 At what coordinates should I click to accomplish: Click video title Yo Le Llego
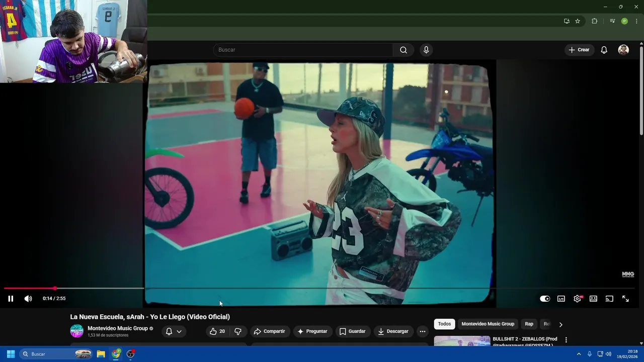pyautogui.click(x=150, y=317)
